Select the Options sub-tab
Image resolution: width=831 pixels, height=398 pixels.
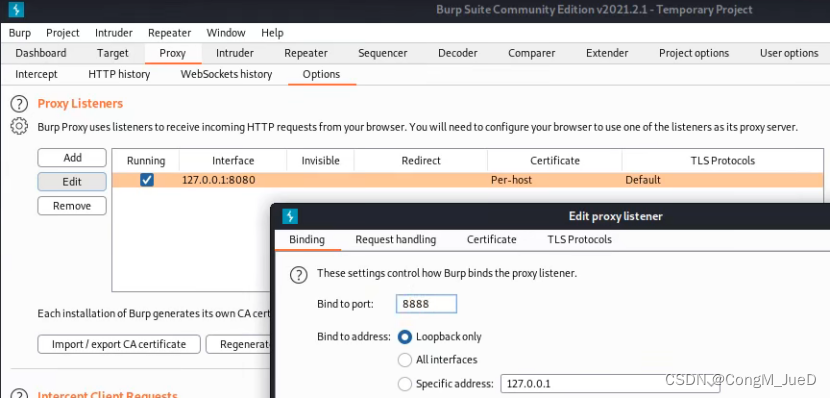[x=321, y=74]
